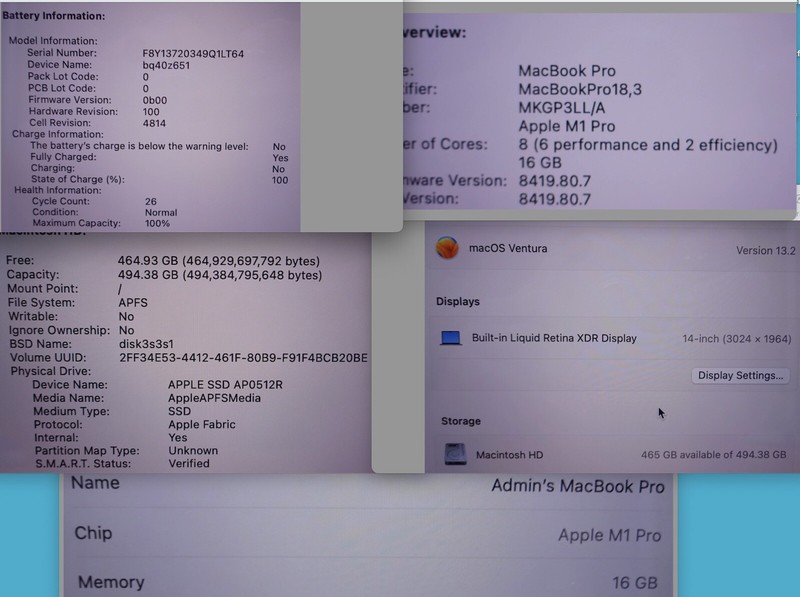The width and height of the screenshot is (800, 597).
Task: Click the Version 13.2 text
Action: 765,251
